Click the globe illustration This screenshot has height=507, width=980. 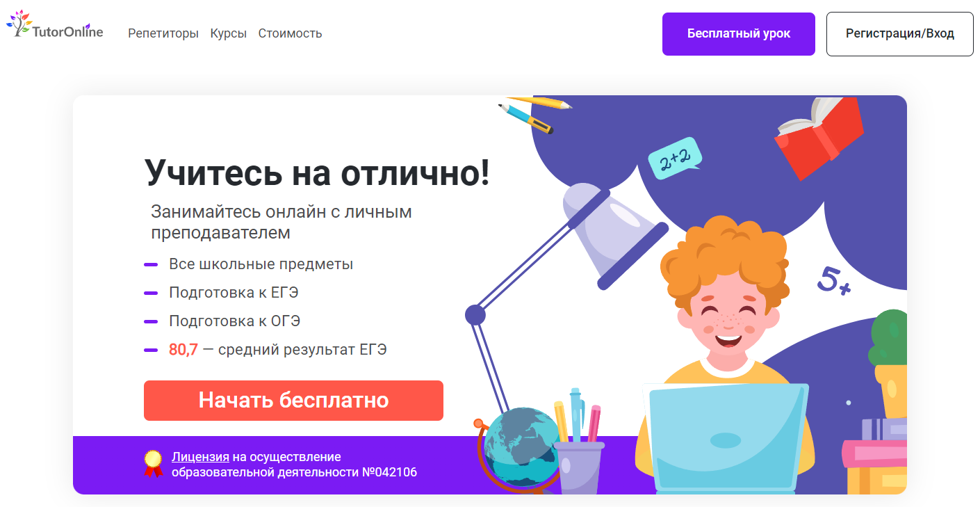(x=520, y=451)
